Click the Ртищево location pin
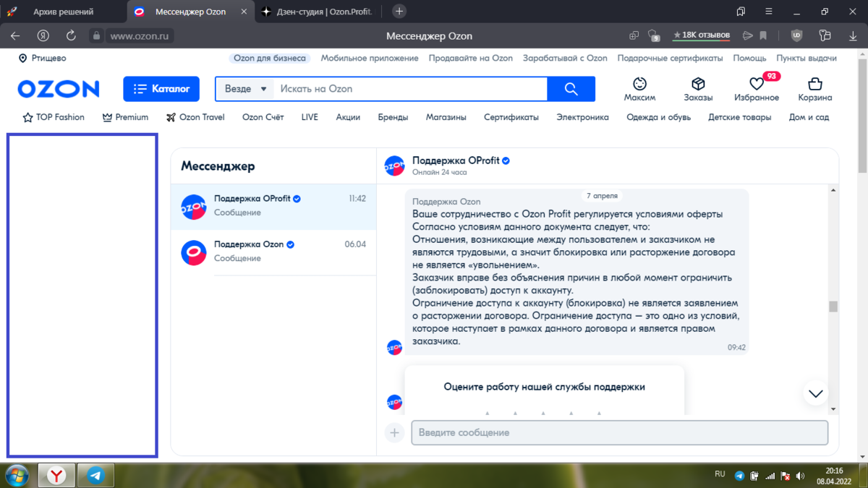The width and height of the screenshot is (868, 488). (22, 59)
